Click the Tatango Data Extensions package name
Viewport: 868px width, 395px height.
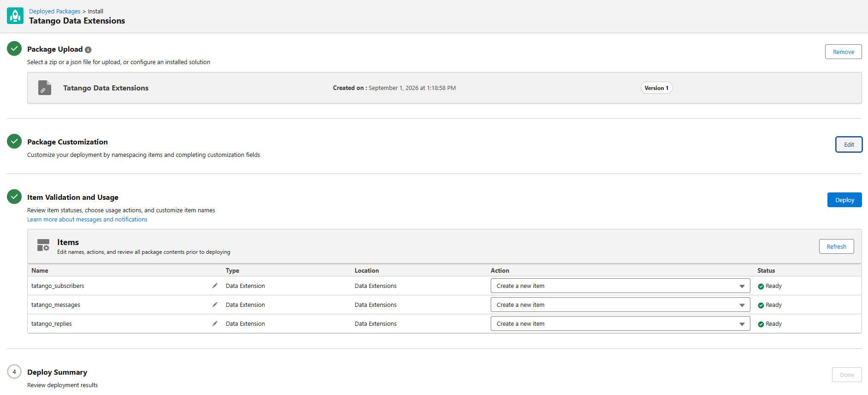106,88
